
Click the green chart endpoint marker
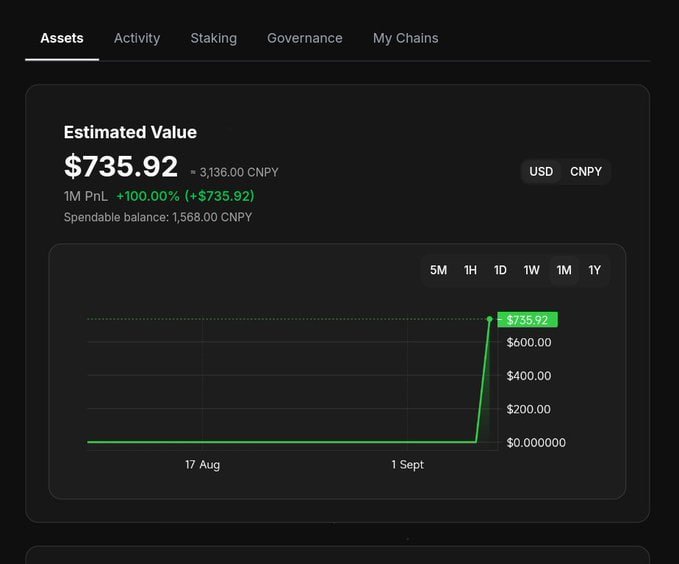point(489,319)
